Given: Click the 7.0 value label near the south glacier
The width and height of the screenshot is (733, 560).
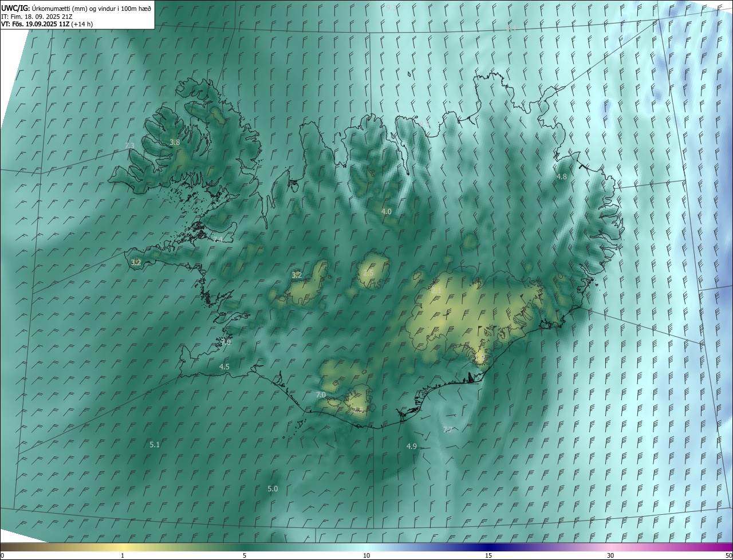Looking at the screenshot, I should click(x=321, y=395).
